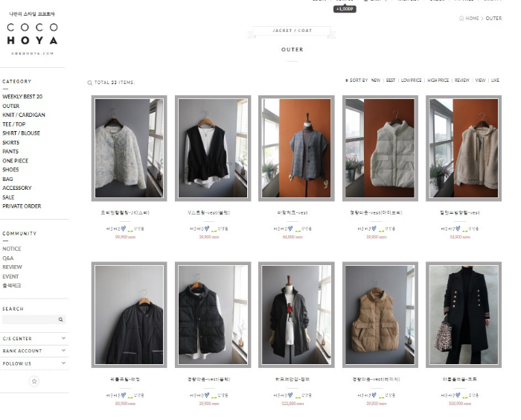This screenshot has width=521, height=420.
Task: Click blue heart icon under 122,000 won jumper
Action: tap(290, 395)
